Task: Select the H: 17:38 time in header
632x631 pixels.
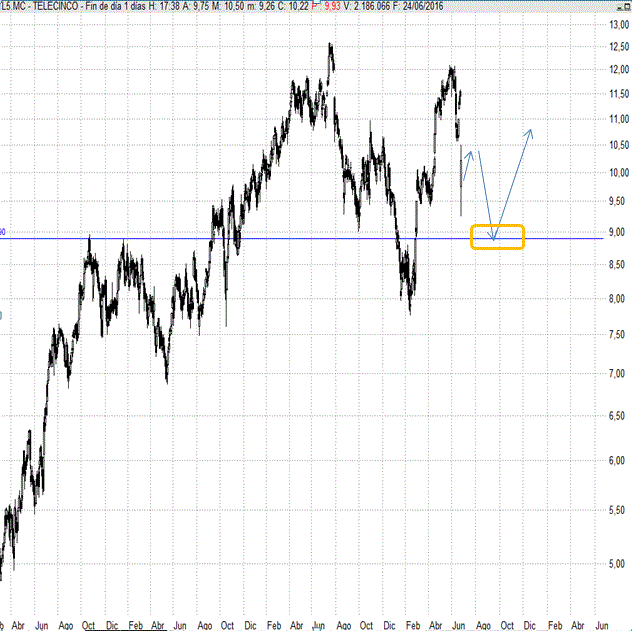Action: 164,6
